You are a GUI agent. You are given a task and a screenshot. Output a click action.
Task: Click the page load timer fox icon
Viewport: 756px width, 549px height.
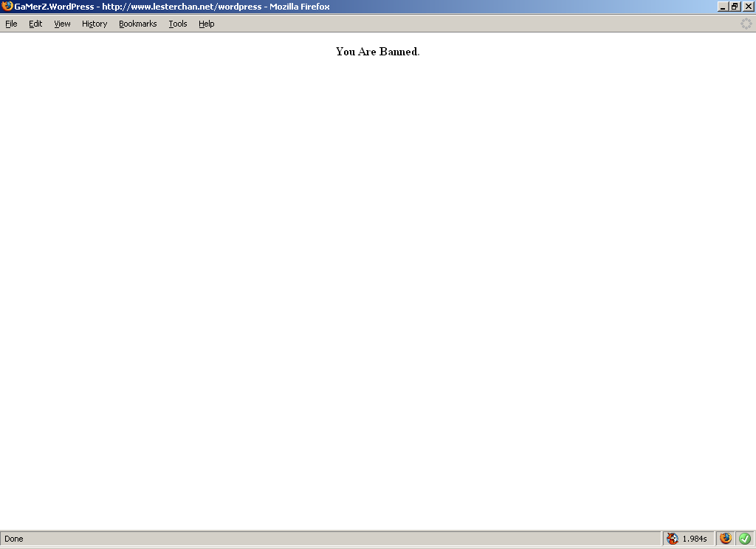pyautogui.click(x=673, y=539)
